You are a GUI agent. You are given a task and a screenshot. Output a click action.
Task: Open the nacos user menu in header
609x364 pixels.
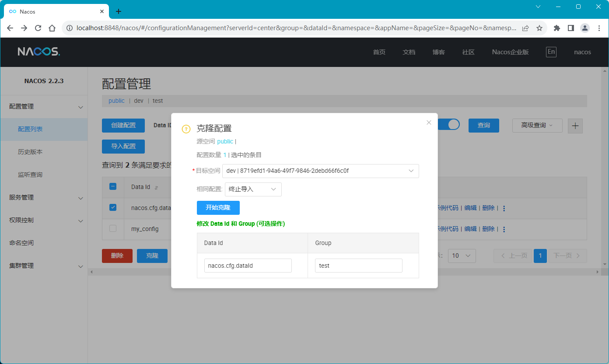[582, 52]
